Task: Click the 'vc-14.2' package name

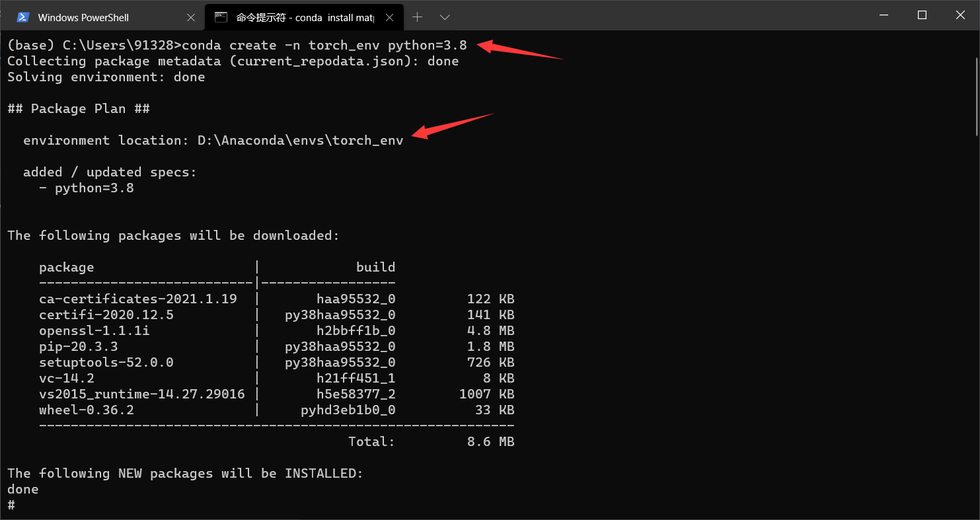Action: pos(67,379)
